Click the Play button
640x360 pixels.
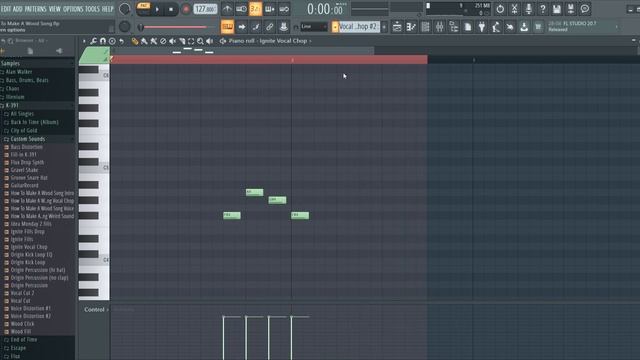tap(158, 9)
